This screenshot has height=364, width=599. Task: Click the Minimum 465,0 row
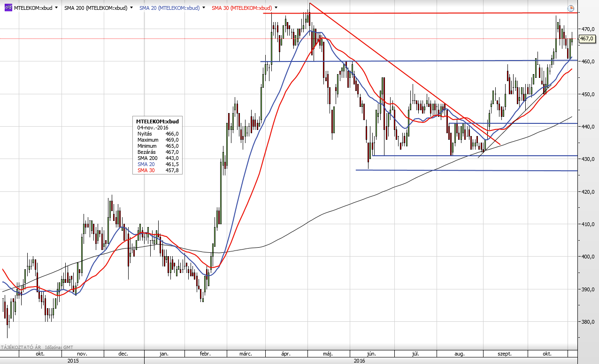click(158, 146)
